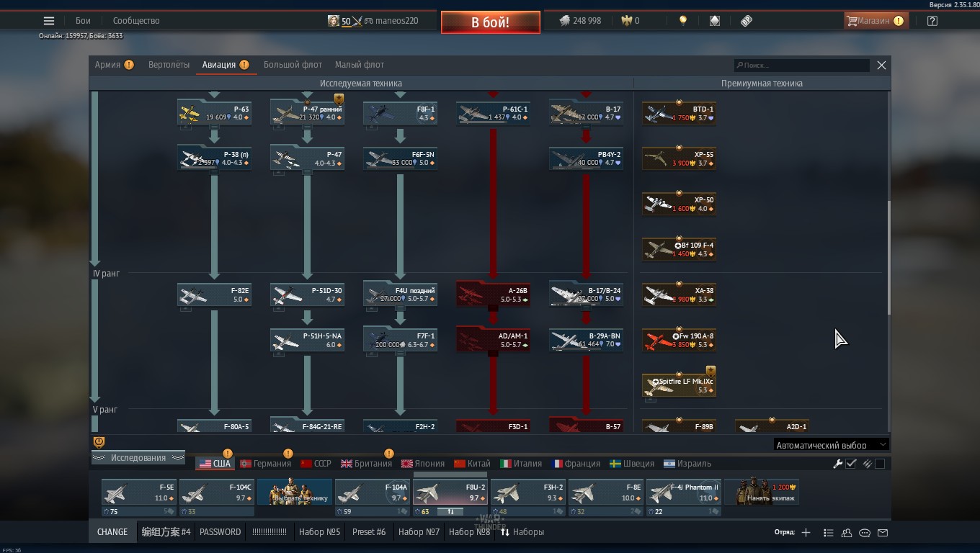Open the hamburger main menu

pos(49,21)
